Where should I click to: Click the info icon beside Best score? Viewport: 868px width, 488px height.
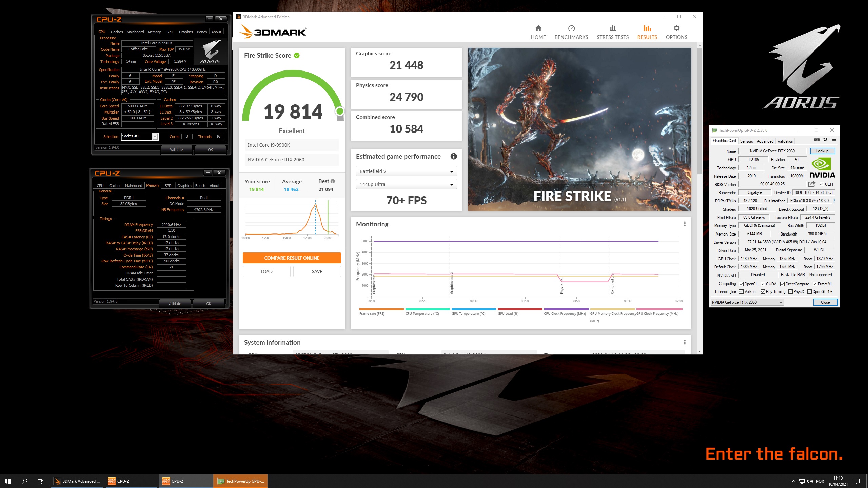tap(333, 181)
